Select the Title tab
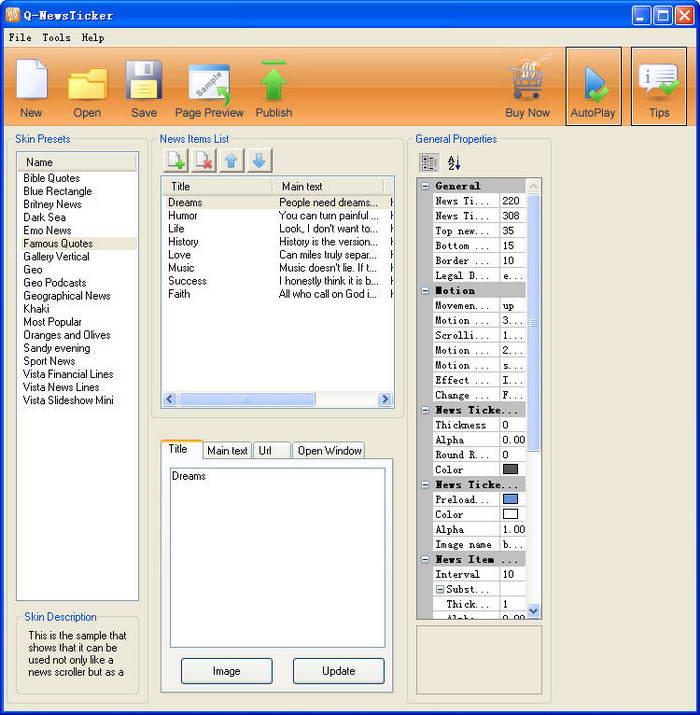Image resolution: width=700 pixels, height=715 pixels. (181, 449)
